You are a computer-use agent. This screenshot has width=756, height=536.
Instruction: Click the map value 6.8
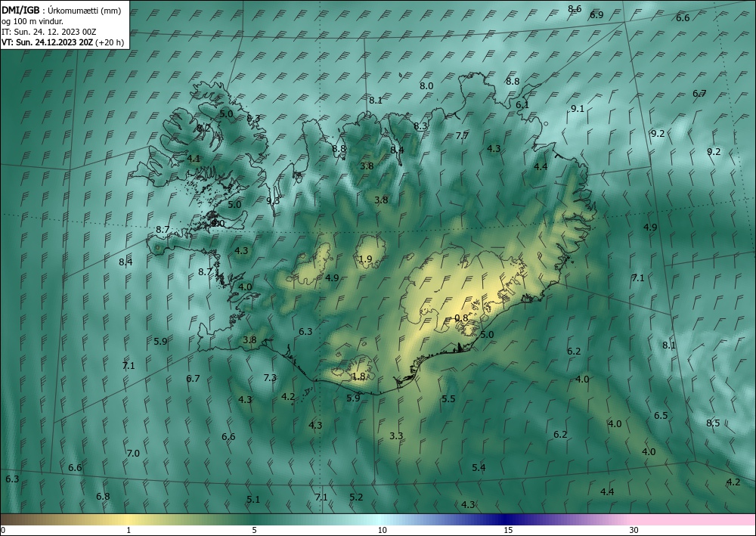pos(103,496)
